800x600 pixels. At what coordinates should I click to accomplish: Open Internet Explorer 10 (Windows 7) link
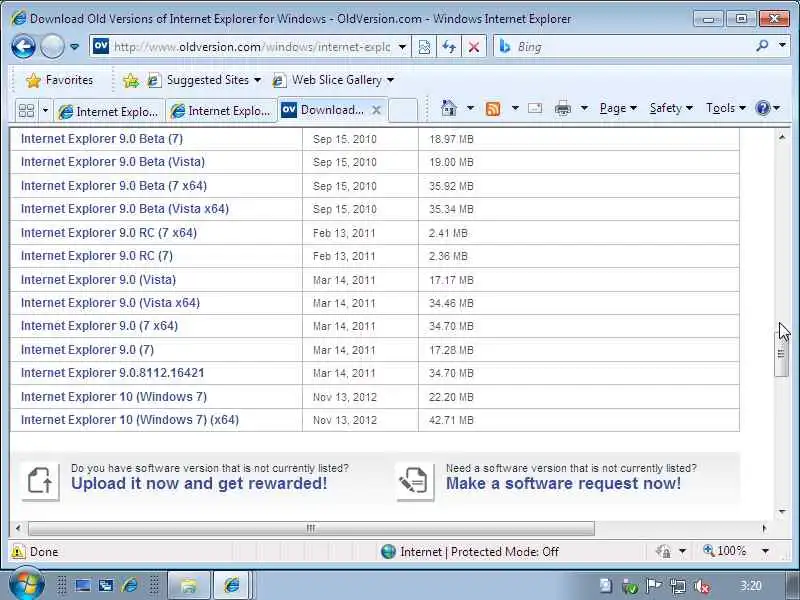[x=114, y=396]
